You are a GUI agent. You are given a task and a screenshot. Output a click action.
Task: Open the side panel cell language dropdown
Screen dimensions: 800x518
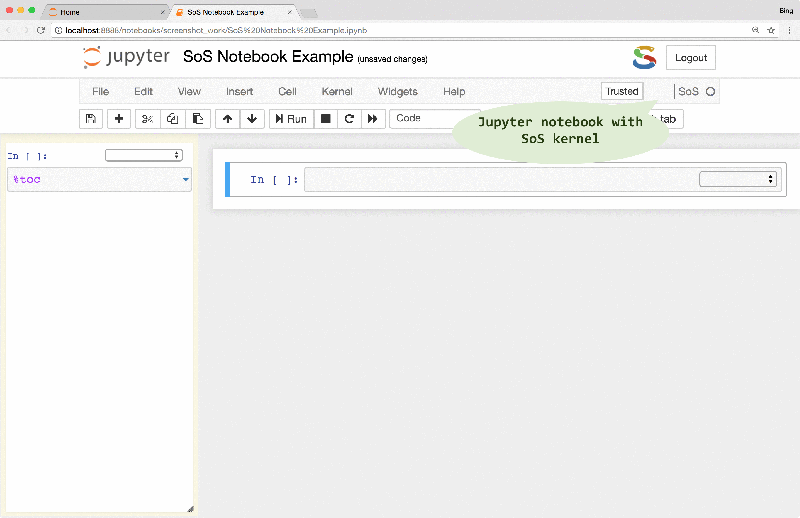coord(144,155)
